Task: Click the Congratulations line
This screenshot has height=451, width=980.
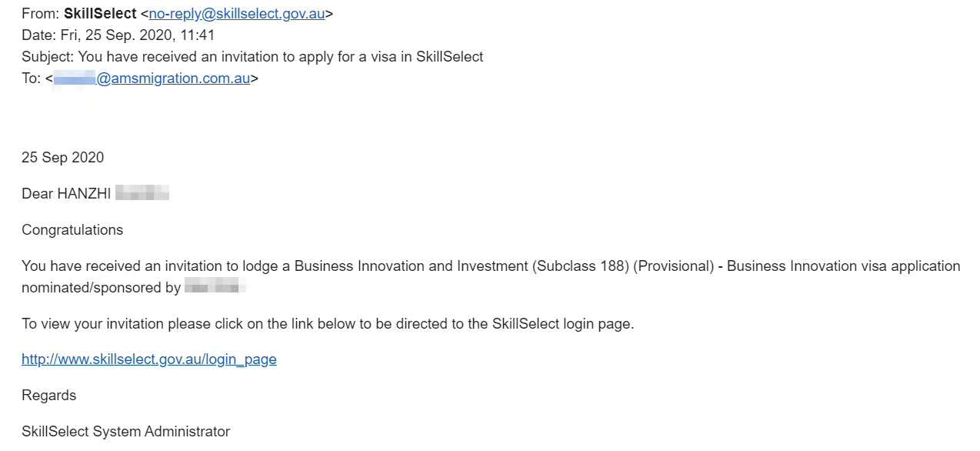Action: (x=72, y=230)
